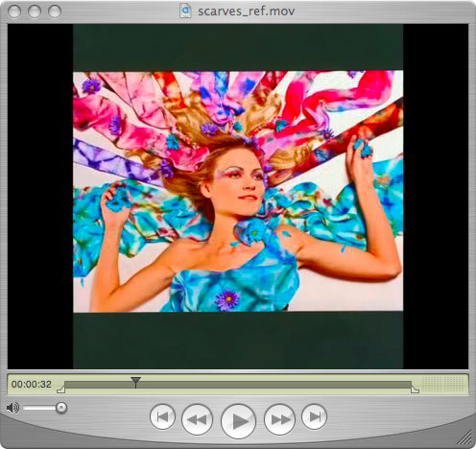The height and width of the screenshot is (449, 476).
Task: Click the 00:00:32 time display
Action: [32, 384]
